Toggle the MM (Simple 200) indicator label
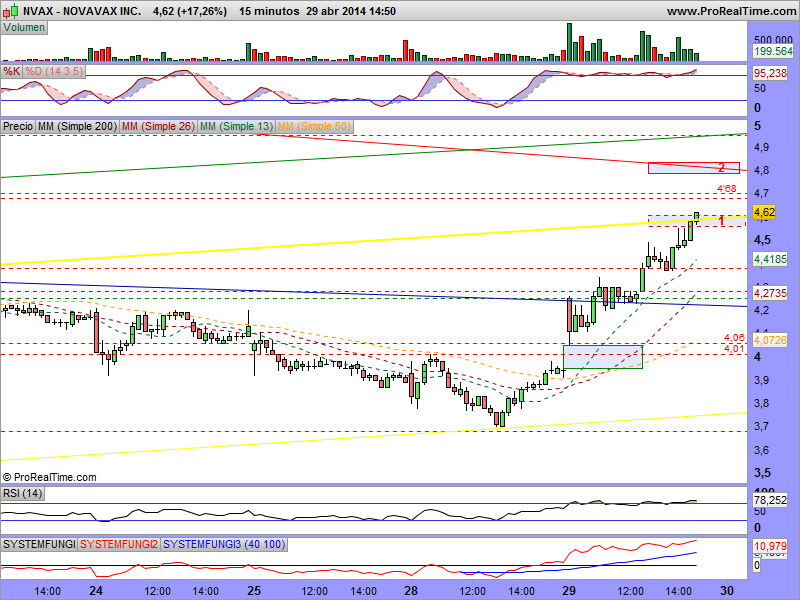 tap(76, 127)
